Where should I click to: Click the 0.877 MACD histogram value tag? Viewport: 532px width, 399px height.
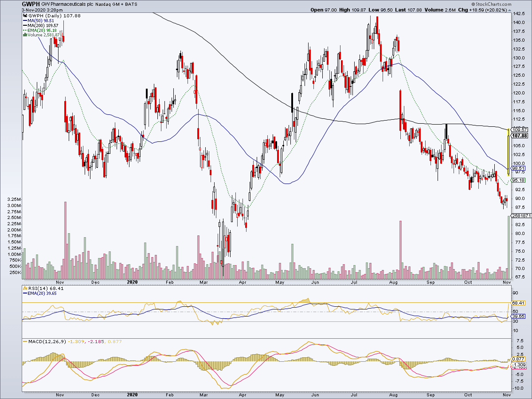518,359
